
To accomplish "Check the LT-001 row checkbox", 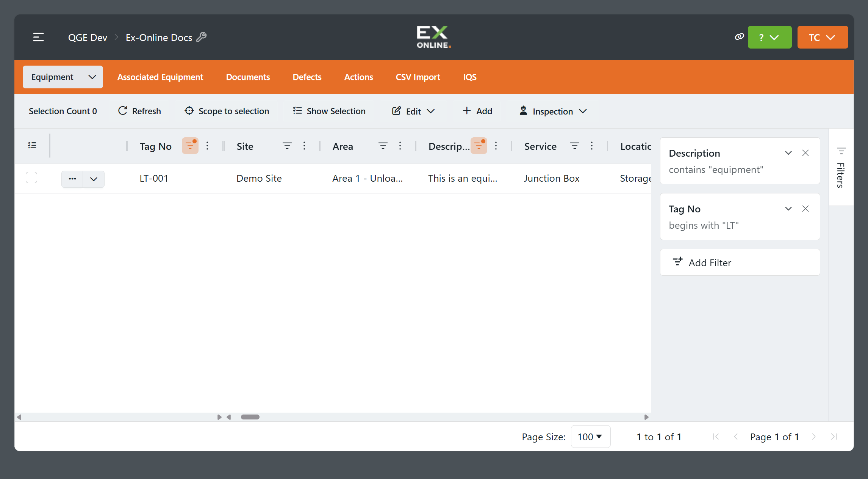I will coord(31,177).
